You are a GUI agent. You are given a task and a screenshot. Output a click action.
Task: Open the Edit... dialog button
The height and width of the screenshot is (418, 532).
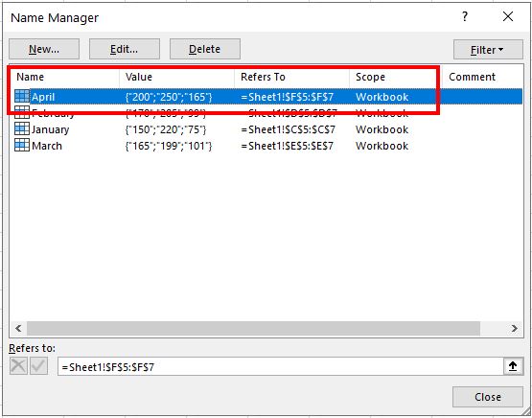125,49
